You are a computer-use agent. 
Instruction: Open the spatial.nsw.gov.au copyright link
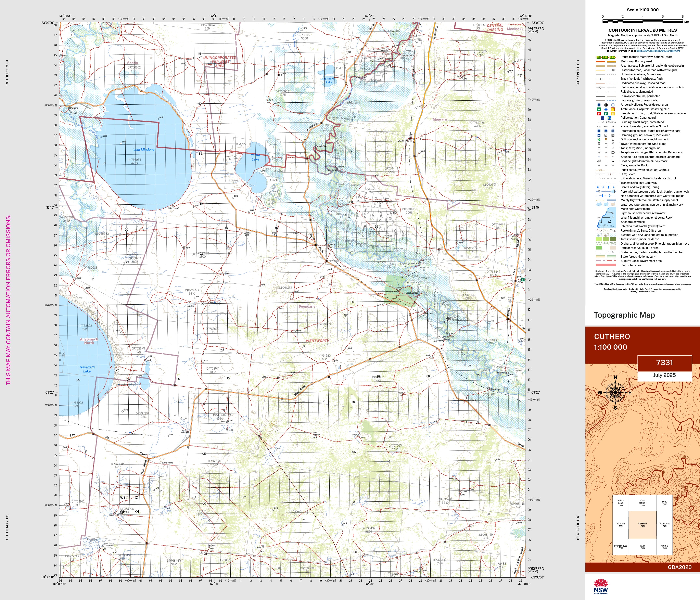(x=658, y=51)
